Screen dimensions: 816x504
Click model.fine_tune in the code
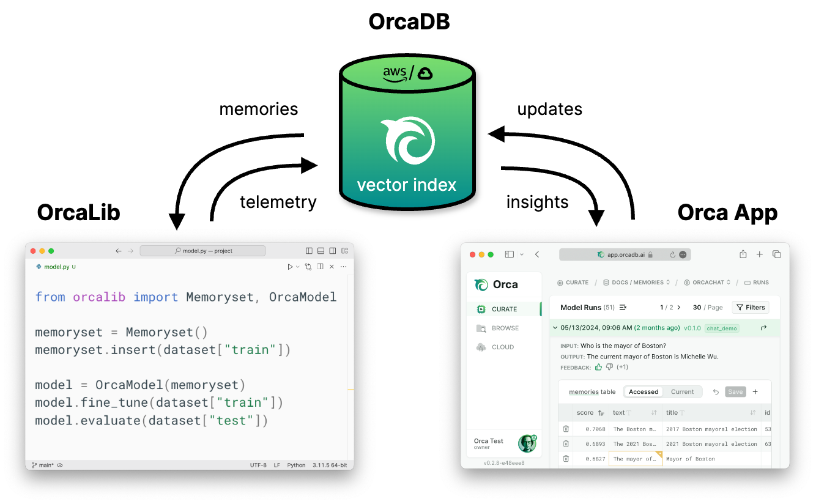pos(92,402)
